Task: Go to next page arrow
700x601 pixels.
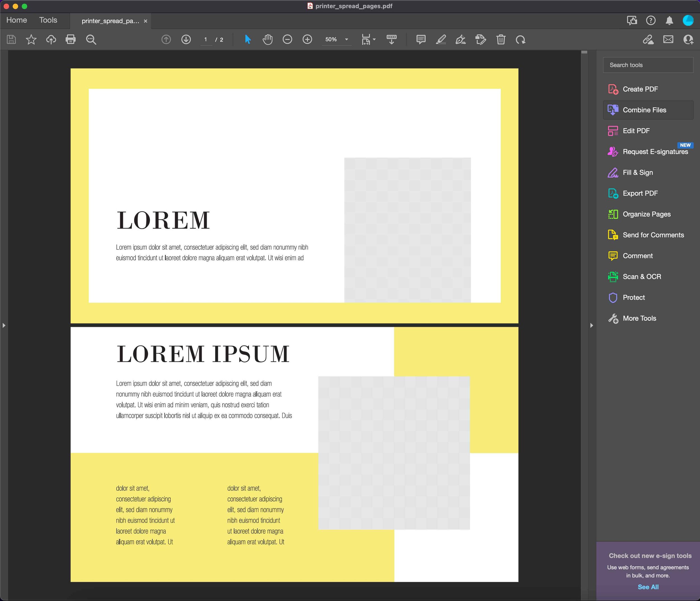Action: click(x=186, y=39)
